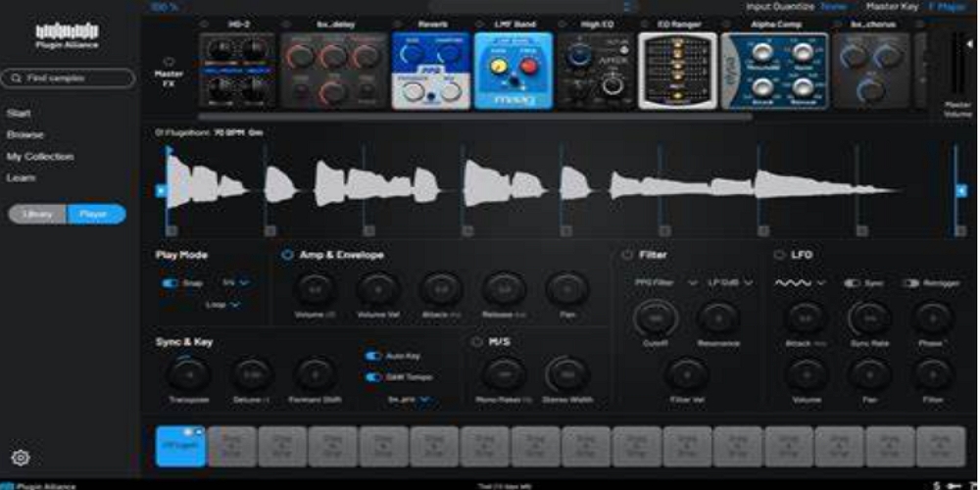Toggle the bx_delay effect power button

pyautogui.click(x=285, y=24)
